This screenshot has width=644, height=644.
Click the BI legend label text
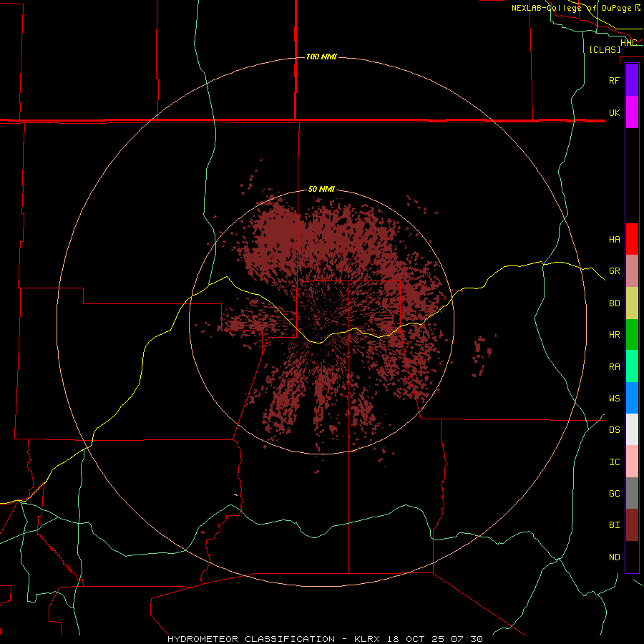pyautogui.click(x=614, y=525)
